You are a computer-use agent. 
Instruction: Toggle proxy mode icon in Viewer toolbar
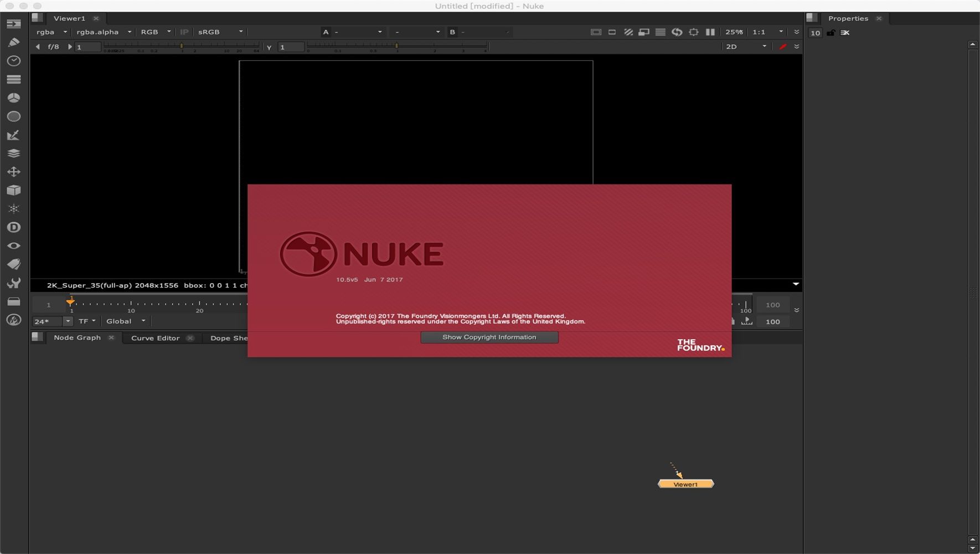coord(644,32)
